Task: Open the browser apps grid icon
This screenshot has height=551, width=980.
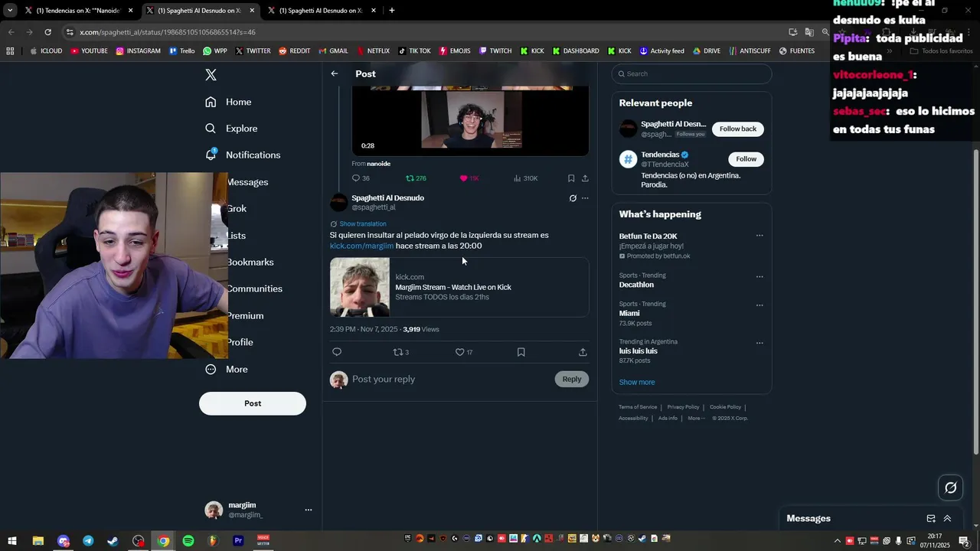Action: pyautogui.click(x=10, y=51)
